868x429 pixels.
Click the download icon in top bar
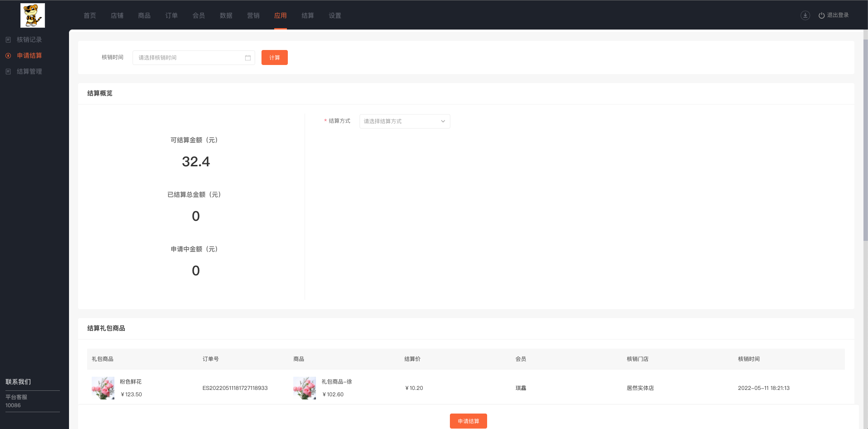click(x=805, y=15)
